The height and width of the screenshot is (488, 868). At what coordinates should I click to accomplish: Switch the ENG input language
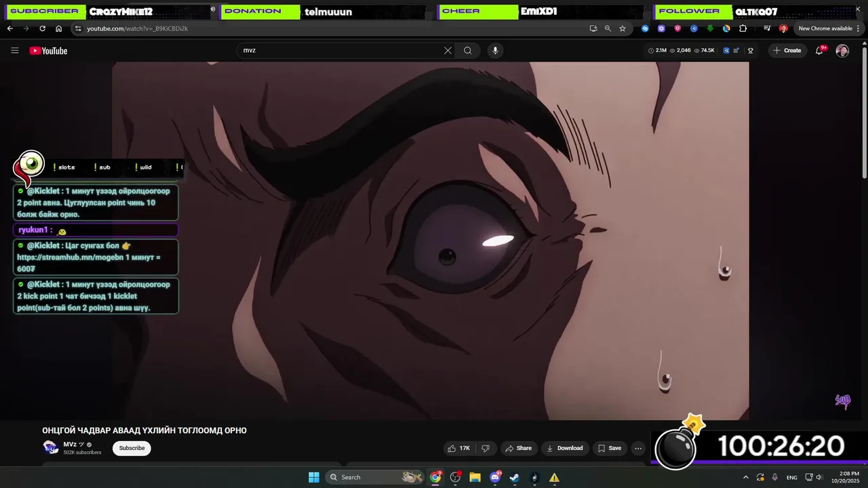click(x=792, y=477)
